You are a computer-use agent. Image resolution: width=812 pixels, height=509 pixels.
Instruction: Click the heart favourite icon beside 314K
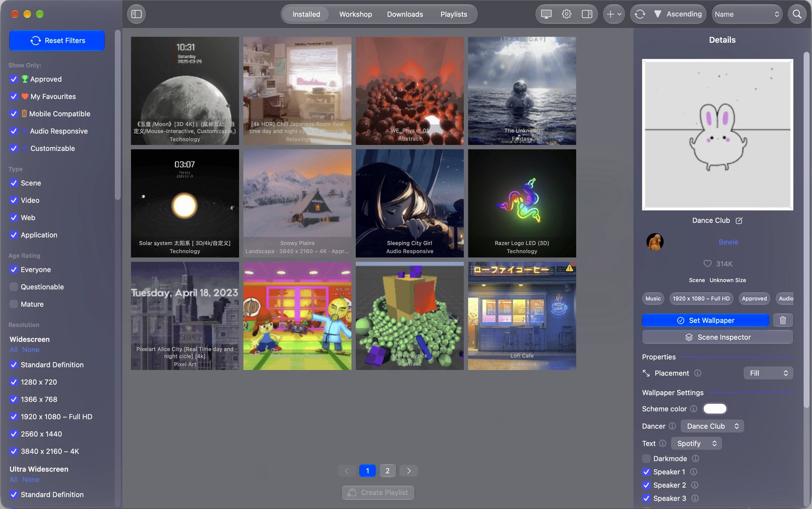tap(707, 264)
